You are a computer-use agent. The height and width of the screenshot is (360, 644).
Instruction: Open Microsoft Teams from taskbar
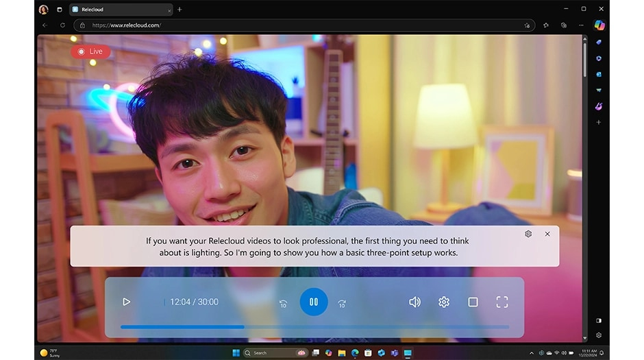395,353
